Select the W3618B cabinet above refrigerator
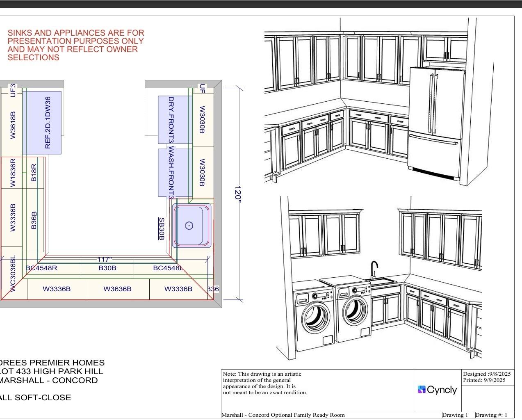 pos(13,125)
